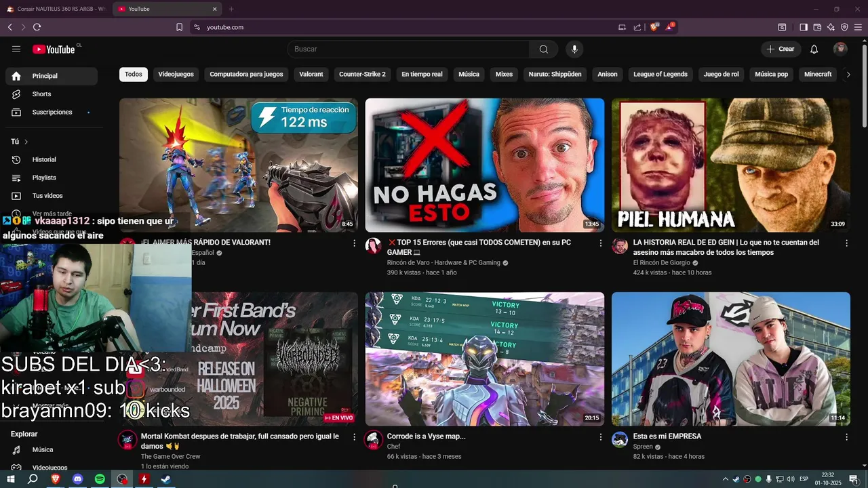Open Historial in the sidebar
This screenshot has height=488, width=868.
(x=52, y=159)
